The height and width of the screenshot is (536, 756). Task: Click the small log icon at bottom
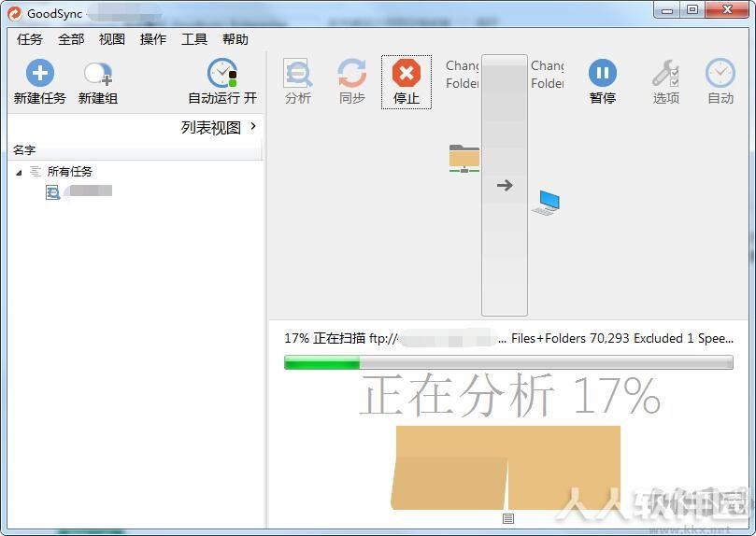pyautogui.click(x=508, y=518)
